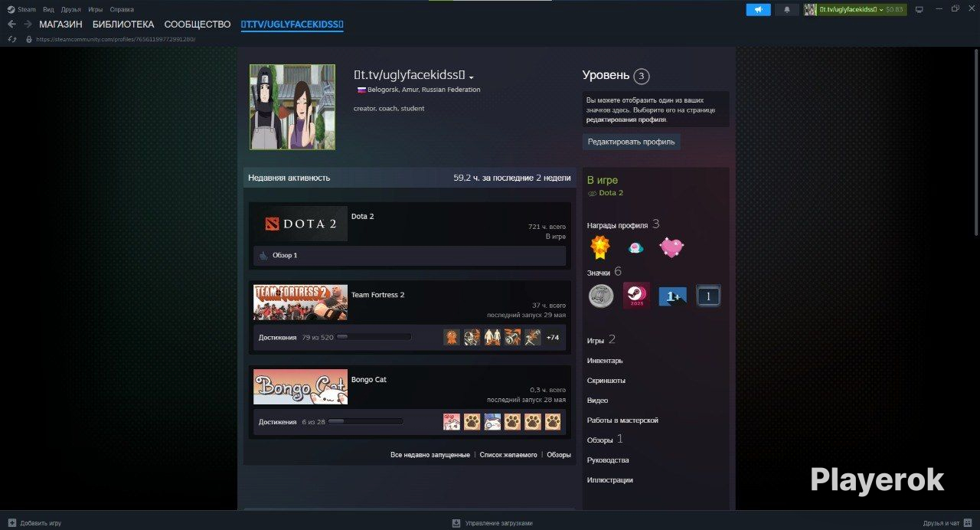Open the Все недавно запущенные link
This screenshot has height=530, width=980.
click(x=430, y=455)
